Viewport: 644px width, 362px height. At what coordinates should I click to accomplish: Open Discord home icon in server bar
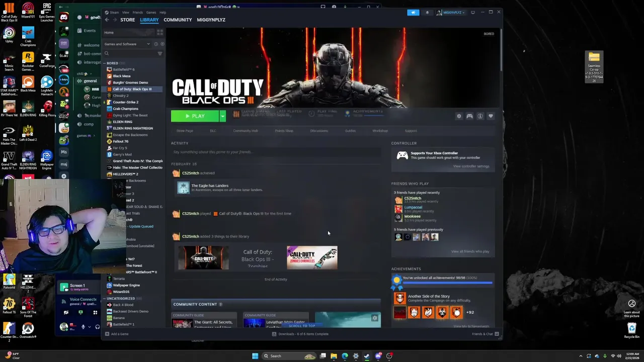[x=64, y=18]
